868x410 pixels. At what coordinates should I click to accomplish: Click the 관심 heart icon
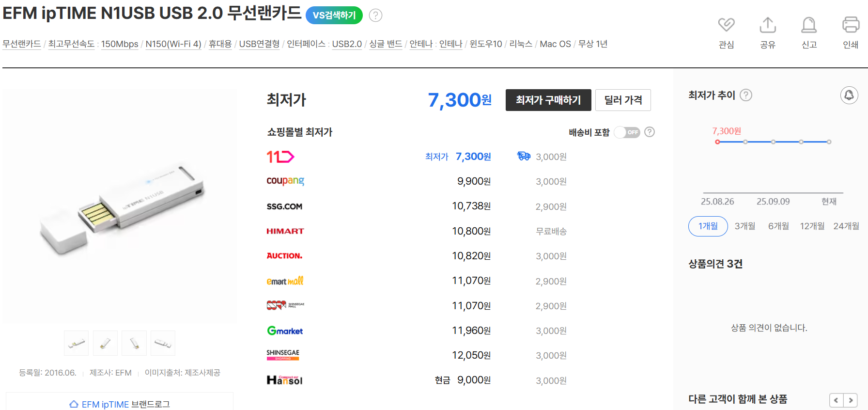[x=726, y=25]
